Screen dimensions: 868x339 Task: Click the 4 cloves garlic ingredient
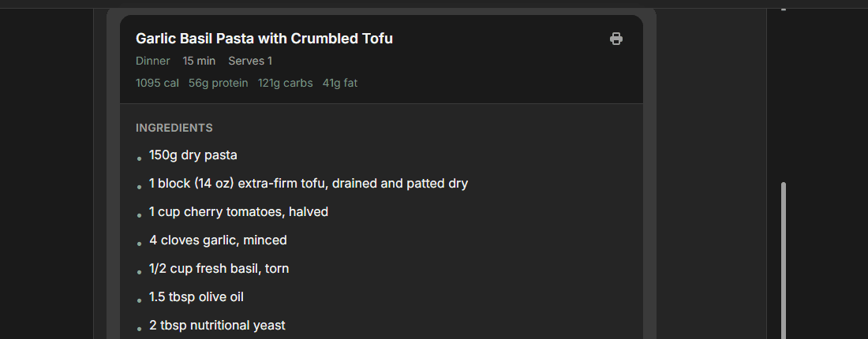click(218, 240)
